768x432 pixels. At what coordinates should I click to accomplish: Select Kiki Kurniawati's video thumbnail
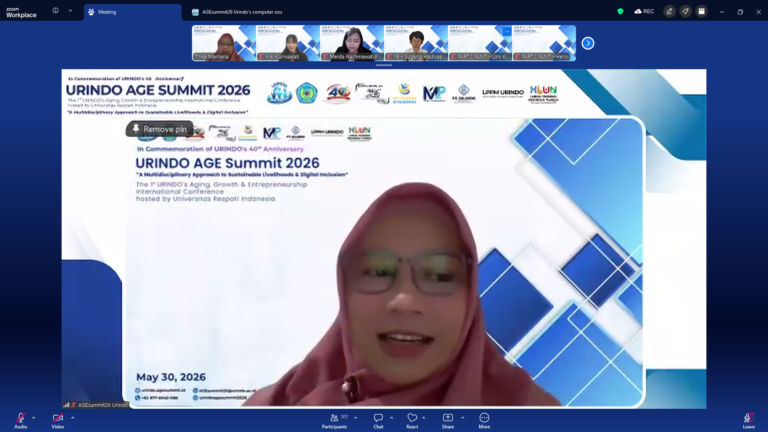click(288, 43)
